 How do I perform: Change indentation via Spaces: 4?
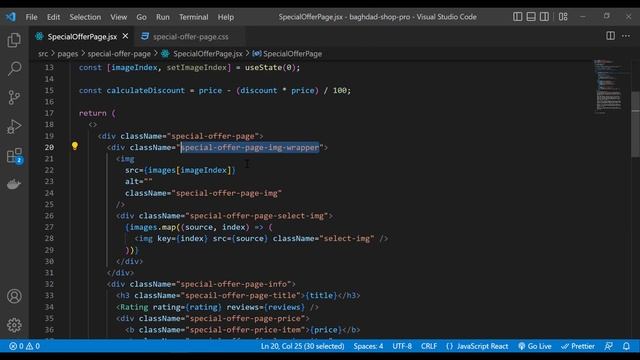point(368,346)
